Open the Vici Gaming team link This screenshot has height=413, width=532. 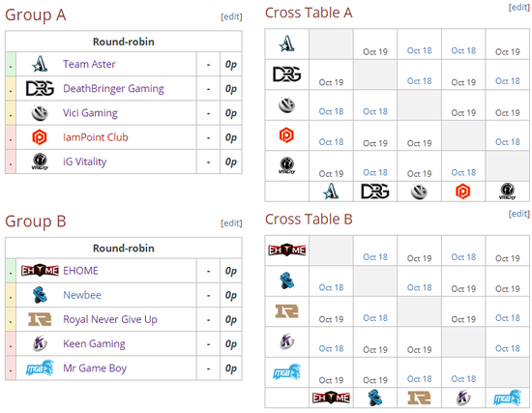pyautogui.click(x=90, y=113)
